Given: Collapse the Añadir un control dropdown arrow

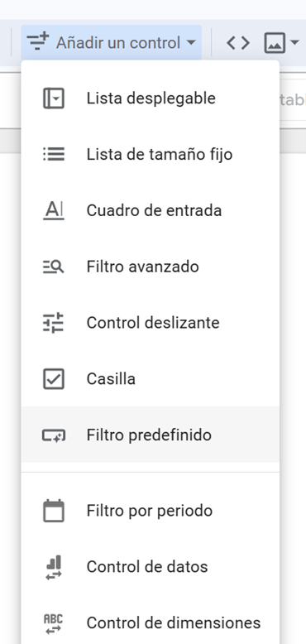Looking at the screenshot, I should click(x=191, y=43).
